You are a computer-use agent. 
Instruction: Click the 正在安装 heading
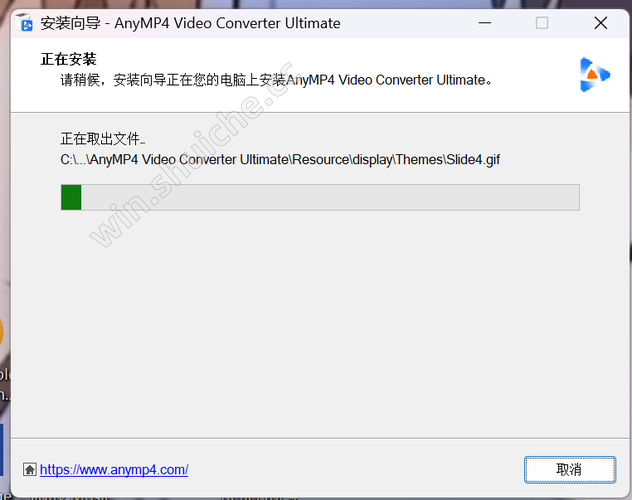pyautogui.click(x=69, y=59)
